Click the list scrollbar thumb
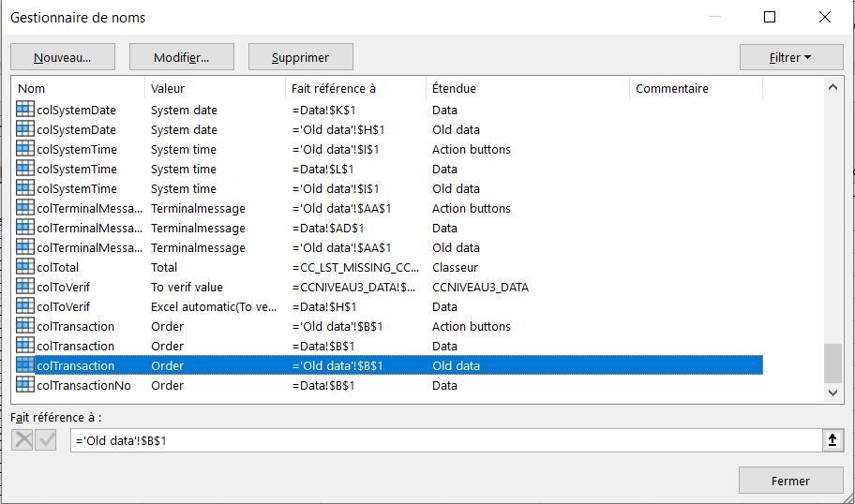 832,363
